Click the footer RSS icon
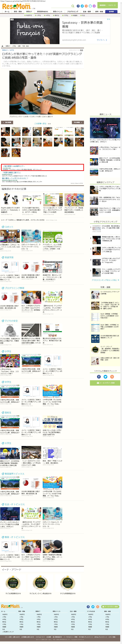 [98, 607]
